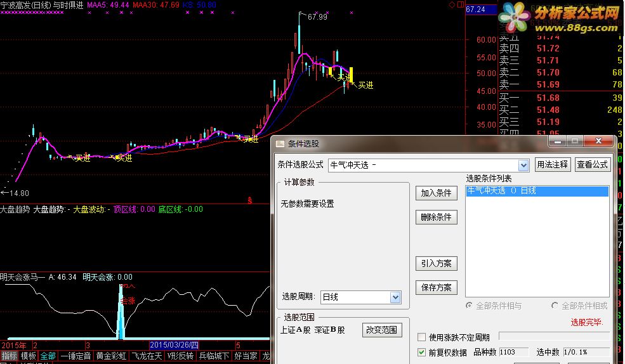Image resolution: width=625 pixels, height=364 pixels.
Task: Close the 条件选股 dialog
Action: (599, 141)
